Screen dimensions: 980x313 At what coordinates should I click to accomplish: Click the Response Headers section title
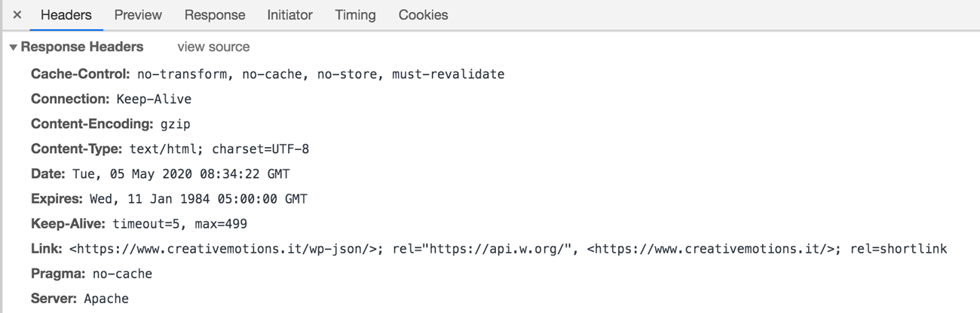pyautogui.click(x=82, y=47)
